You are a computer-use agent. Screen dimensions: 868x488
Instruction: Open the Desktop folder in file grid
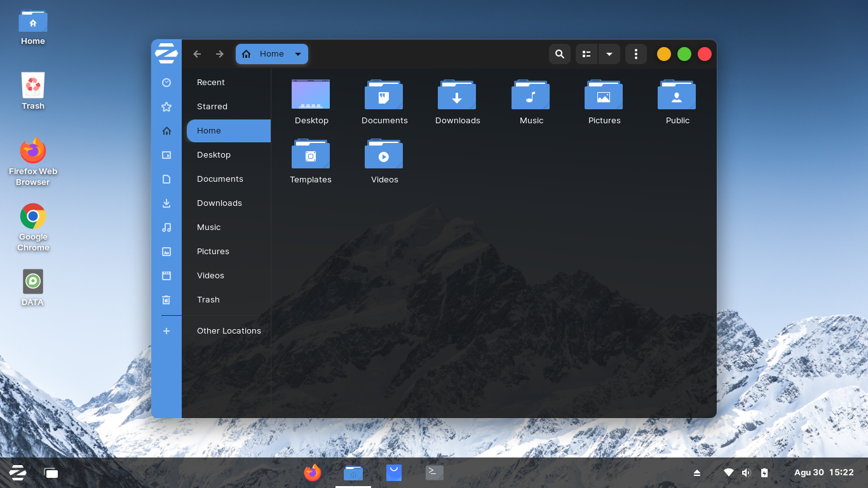(x=311, y=95)
